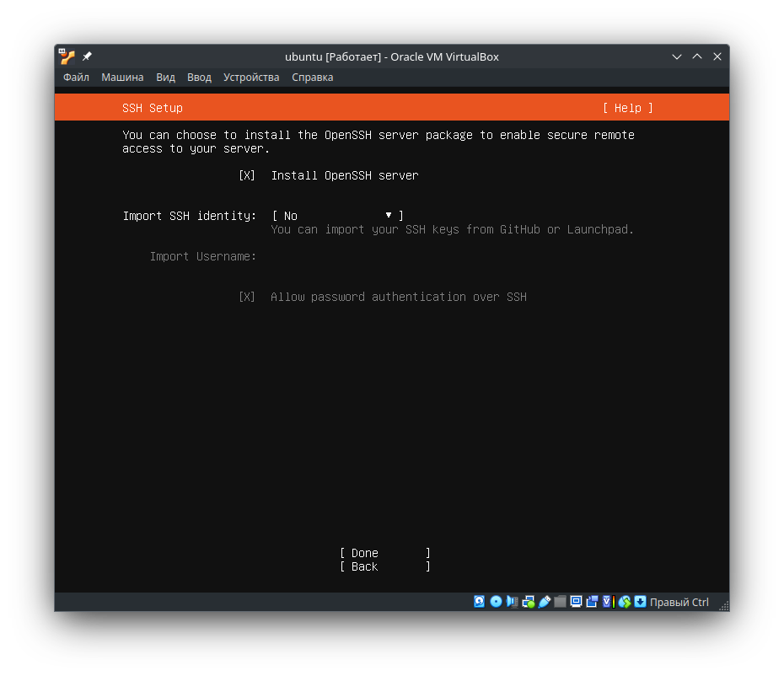The width and height of the screenshot is (784, 676).
Task: Open the Help option in SSH Setup header
Action: pyautogui.click(x=627, y=108)
